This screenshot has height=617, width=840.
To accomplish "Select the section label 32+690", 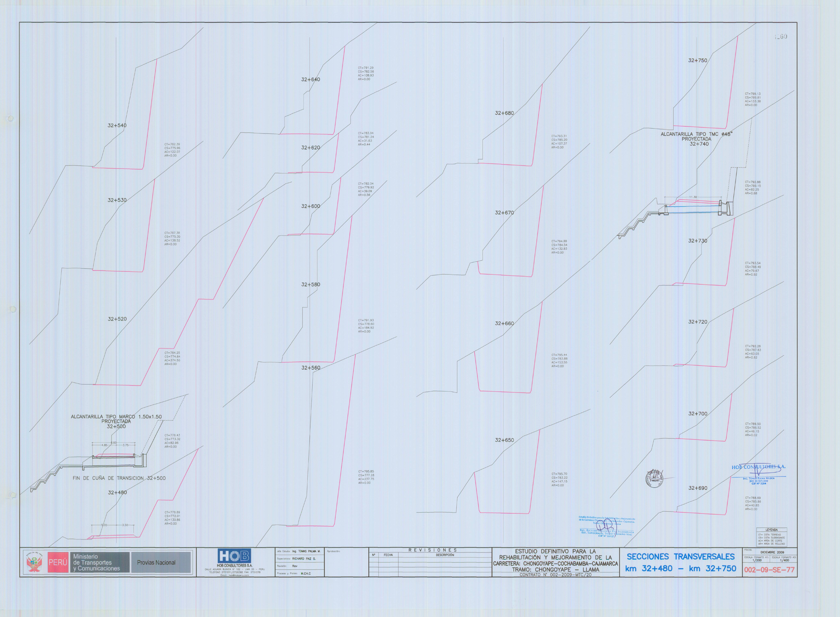I will [x=697, y=488].
